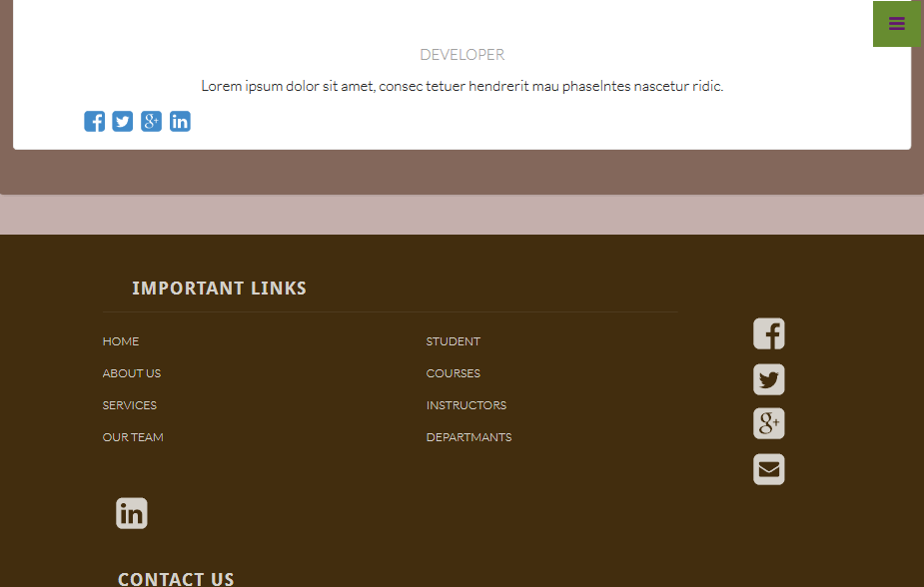The width and height of the screenshot is (924, 587).
Task: Open the Facebook icon under DEVELOPER
Action: coord(94,121)
